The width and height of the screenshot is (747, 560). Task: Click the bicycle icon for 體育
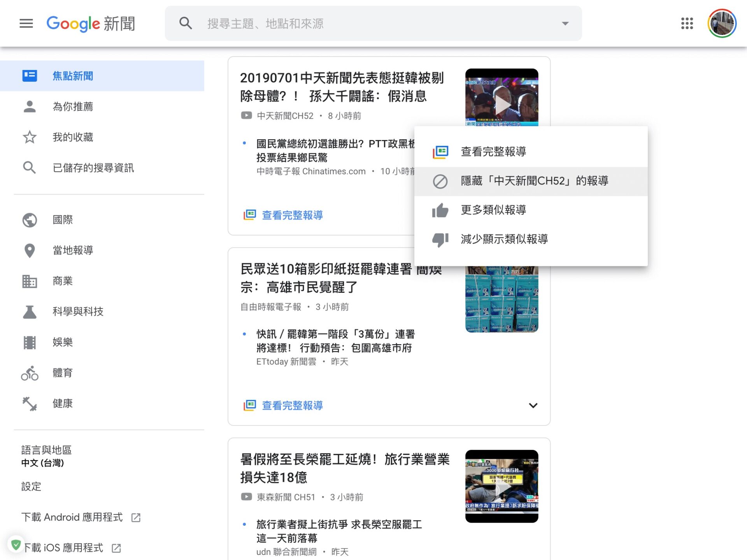click(30, 373)
